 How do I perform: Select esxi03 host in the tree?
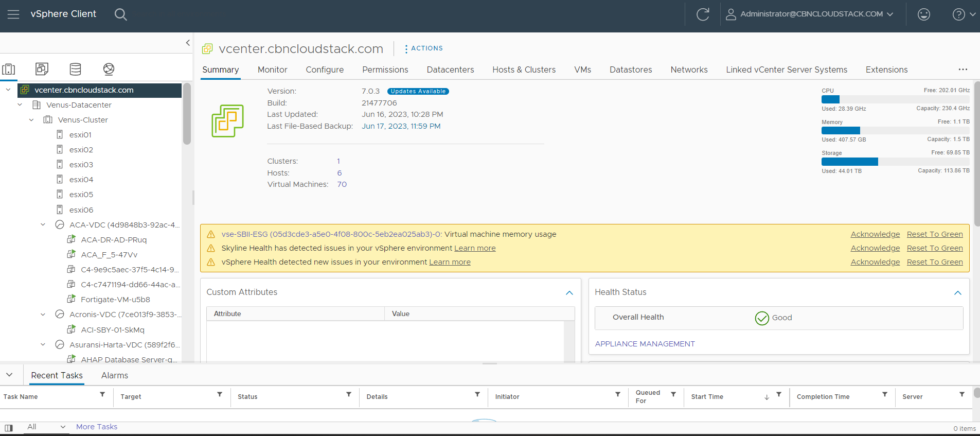click(81, 165)
